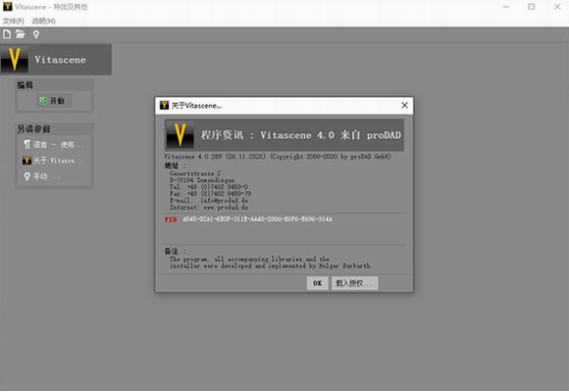Click the www.prodad.de internet address

pyautogui.click(x=226, y=208)
